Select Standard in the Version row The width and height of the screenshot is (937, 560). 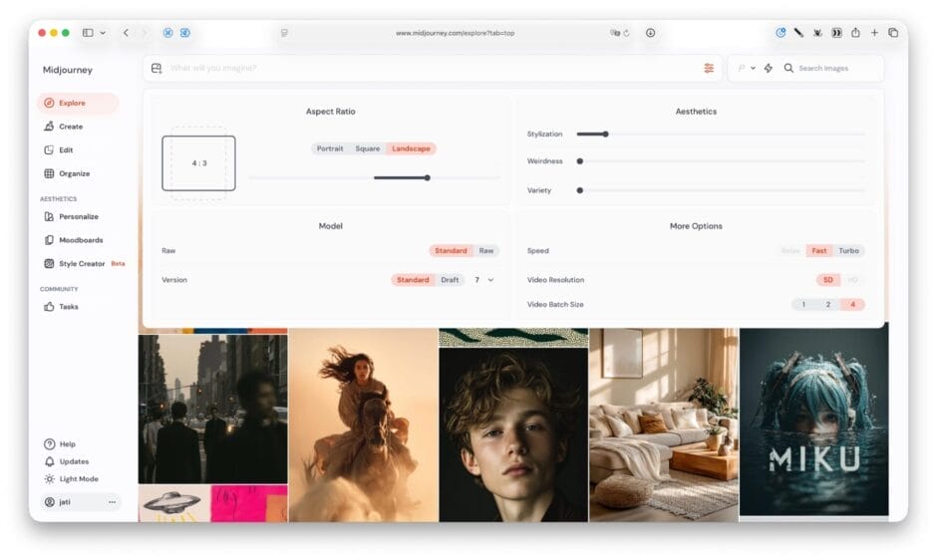coord(413,280)
